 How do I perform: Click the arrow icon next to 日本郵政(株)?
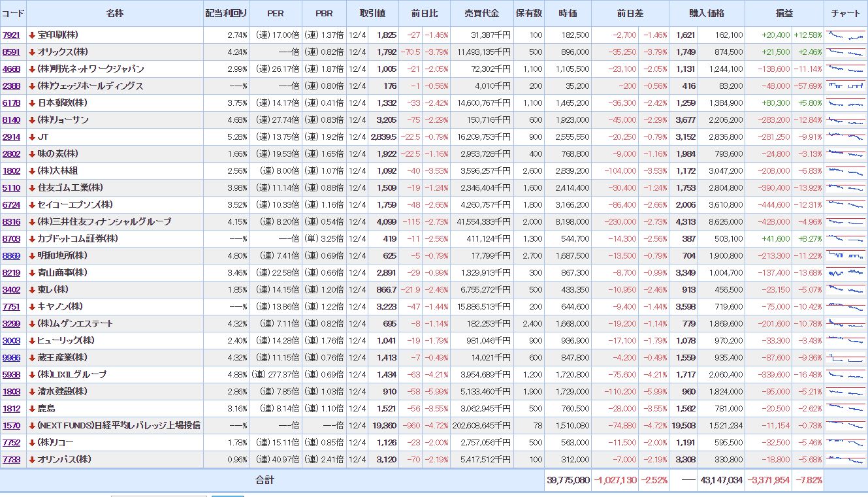(32, 103)
